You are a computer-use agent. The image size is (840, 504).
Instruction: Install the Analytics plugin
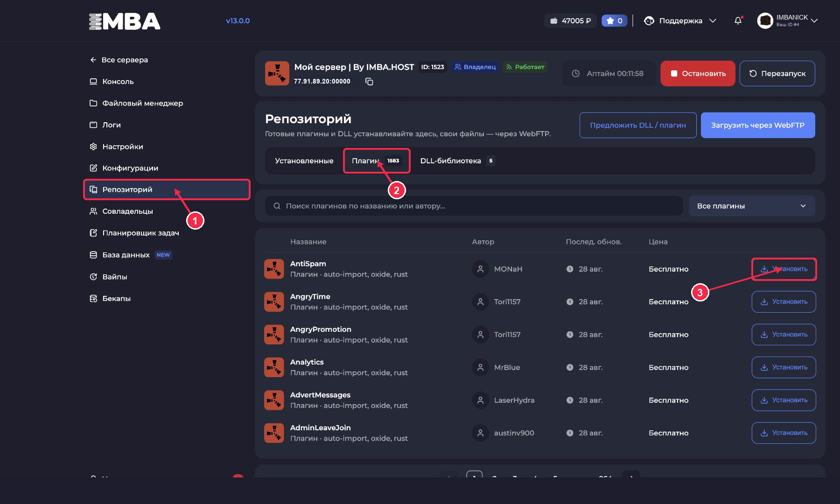pyautogui.click(x=784, y=367)
